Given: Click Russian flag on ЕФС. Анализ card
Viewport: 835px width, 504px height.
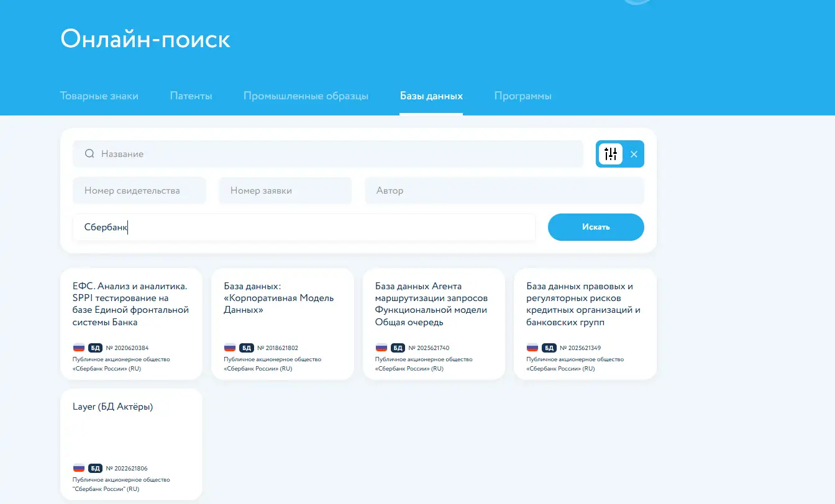Looking at the screenshot, I should 79,348.
